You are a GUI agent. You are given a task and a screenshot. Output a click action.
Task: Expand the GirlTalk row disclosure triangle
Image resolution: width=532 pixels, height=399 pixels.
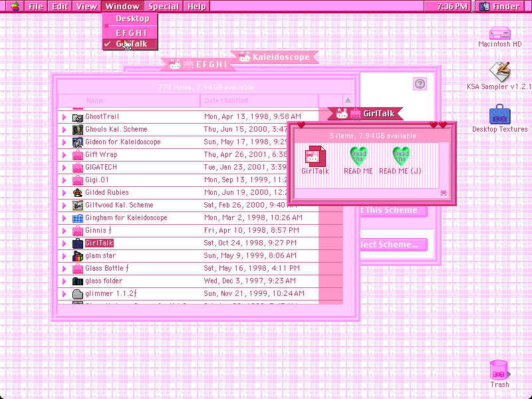(x=64, y=243)
